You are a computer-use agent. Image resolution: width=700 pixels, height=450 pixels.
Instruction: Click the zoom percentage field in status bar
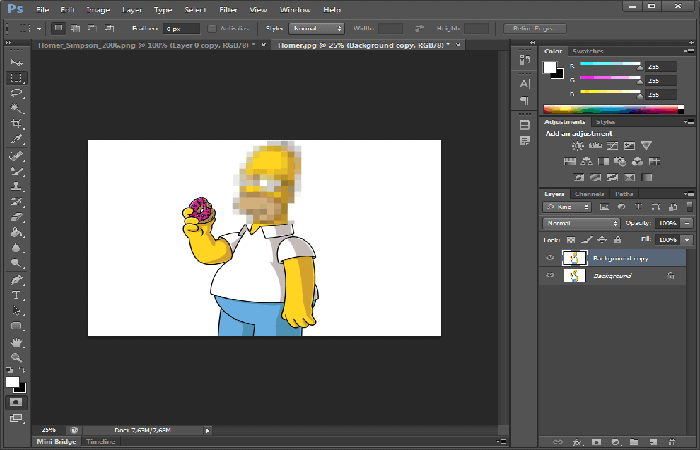click(x=49, y=430)
